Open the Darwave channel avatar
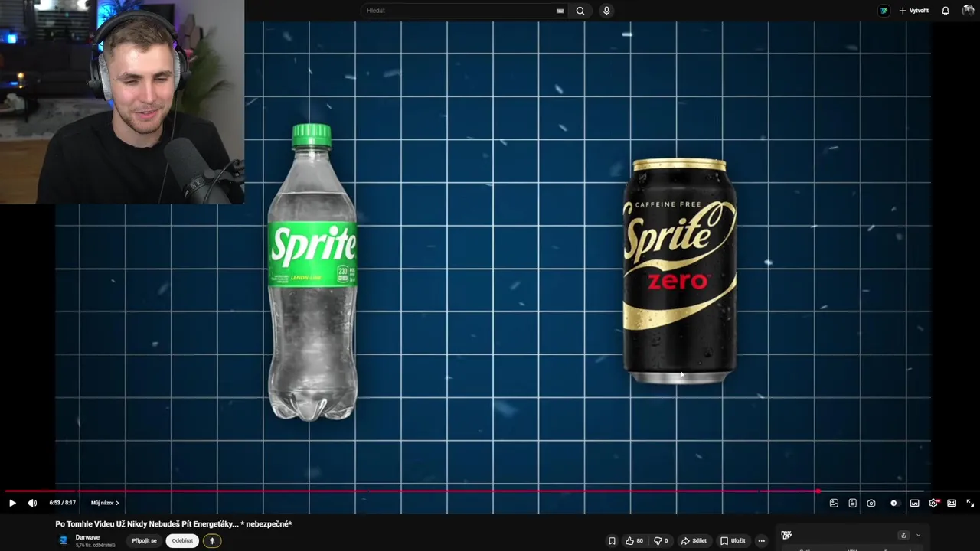The image size is (980, 551). pos(64,540)
